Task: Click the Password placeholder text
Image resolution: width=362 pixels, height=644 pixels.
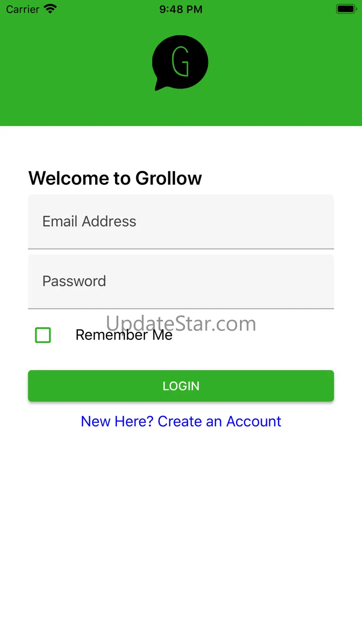Action: tap(74, 281)
